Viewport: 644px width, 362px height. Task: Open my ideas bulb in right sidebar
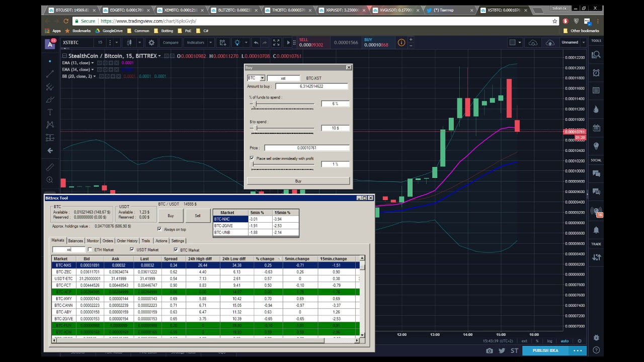coord(596,146)
